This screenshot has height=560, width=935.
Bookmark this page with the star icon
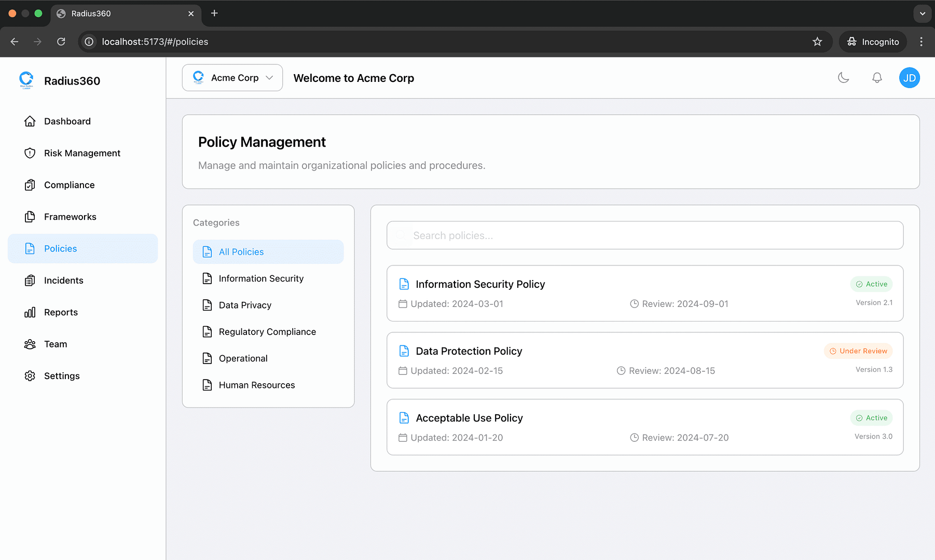coord(817,41)
